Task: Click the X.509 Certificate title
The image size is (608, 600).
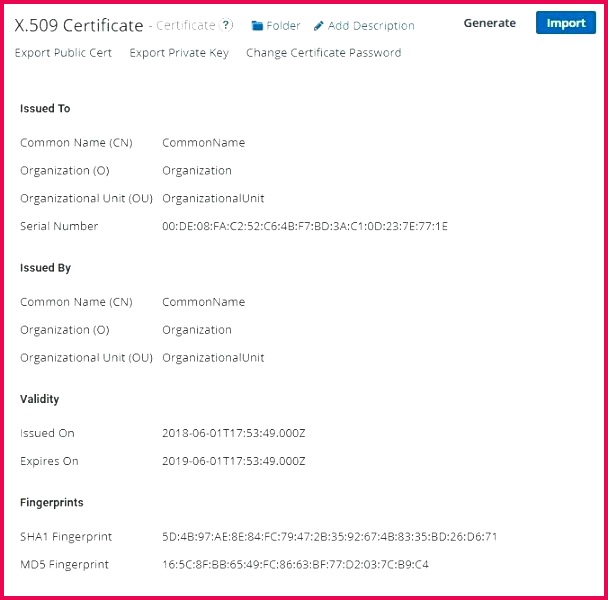Action: [x=79, y=26]
